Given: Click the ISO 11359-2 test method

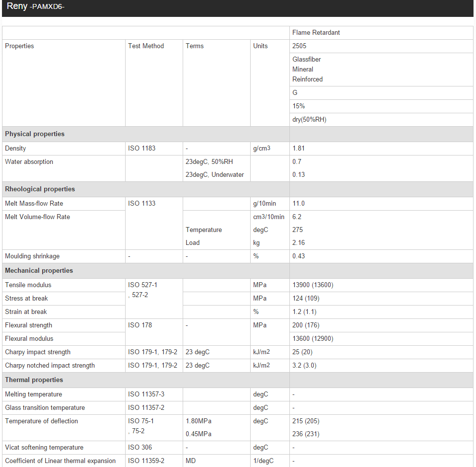Looking at the screenshot, I should [146, 461].
